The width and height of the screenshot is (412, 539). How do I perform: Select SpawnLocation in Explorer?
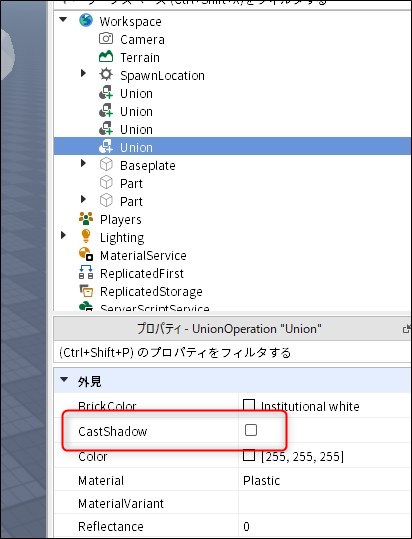(x=162, y=75)
